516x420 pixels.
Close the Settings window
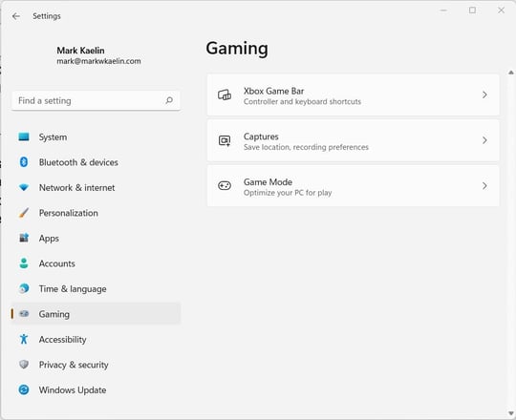click(x=501, y=10)
